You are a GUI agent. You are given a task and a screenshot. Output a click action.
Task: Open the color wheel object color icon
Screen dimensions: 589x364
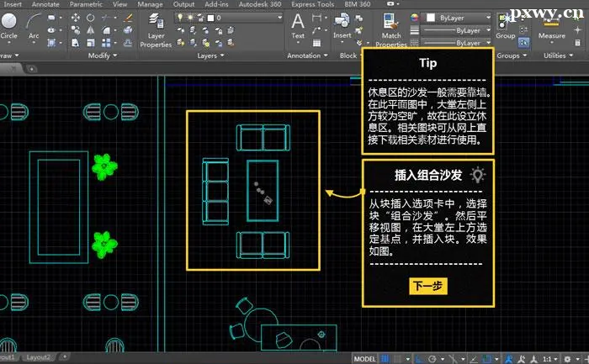[414, 18]
